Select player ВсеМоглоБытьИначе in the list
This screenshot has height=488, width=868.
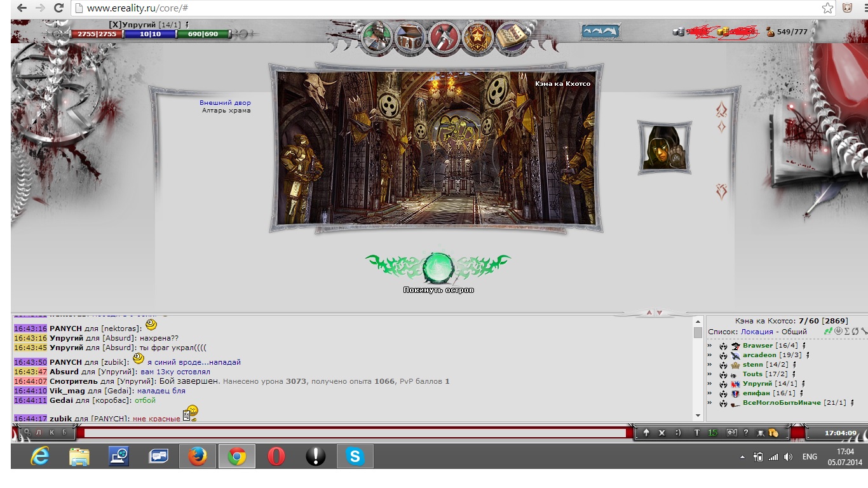click(782, 403)
